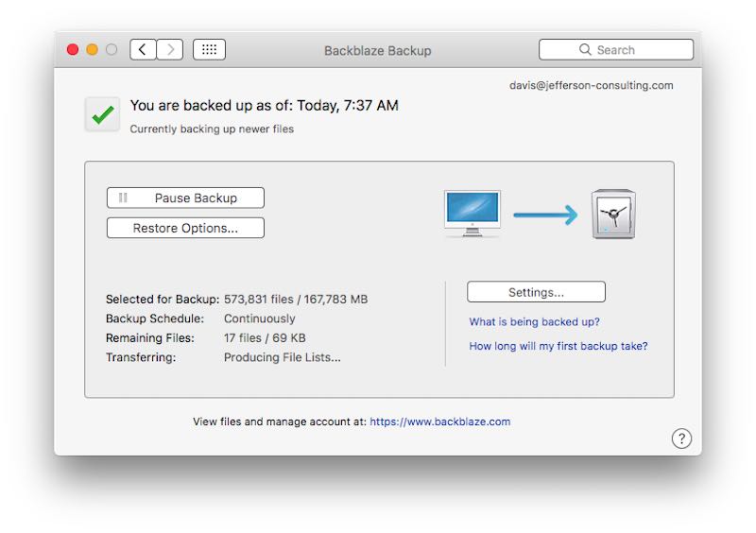Click the computer monitor icon

click(x=472, y=214)
